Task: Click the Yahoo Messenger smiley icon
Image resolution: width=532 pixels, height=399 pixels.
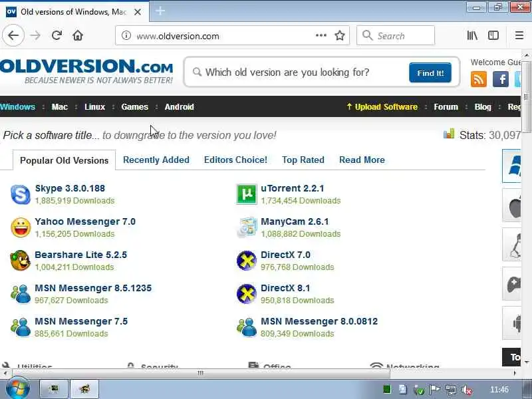Action: 21,227
